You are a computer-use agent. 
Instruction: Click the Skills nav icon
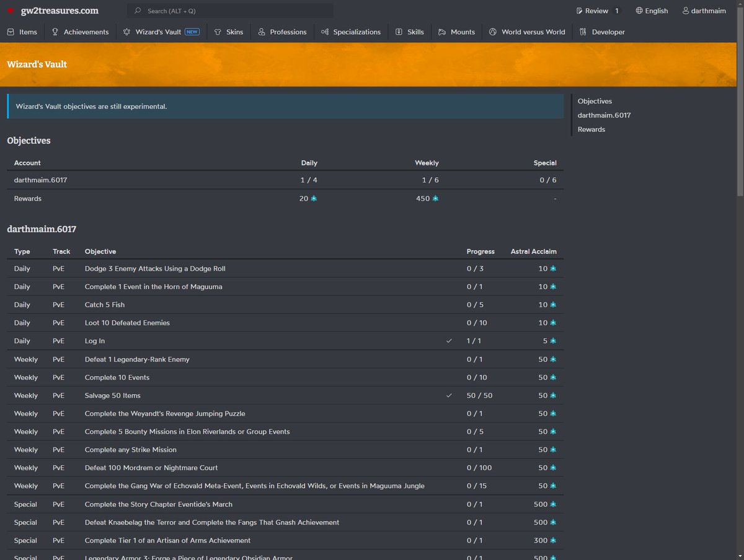click(399, 32)
